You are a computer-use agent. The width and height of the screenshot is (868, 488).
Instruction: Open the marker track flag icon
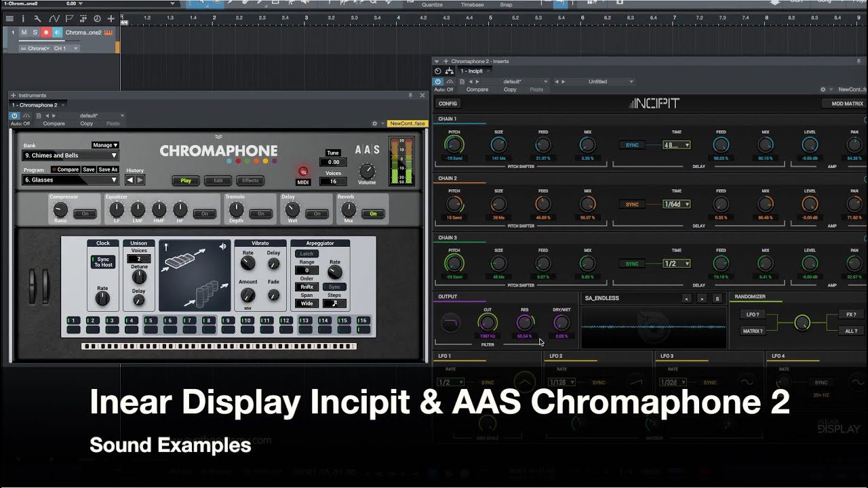click(68, 18)
